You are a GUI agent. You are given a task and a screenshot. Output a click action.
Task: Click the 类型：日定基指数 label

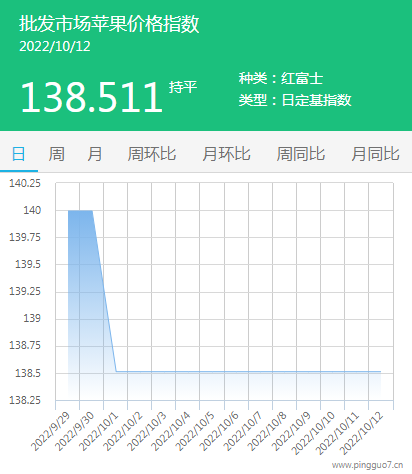click(295, 100)
